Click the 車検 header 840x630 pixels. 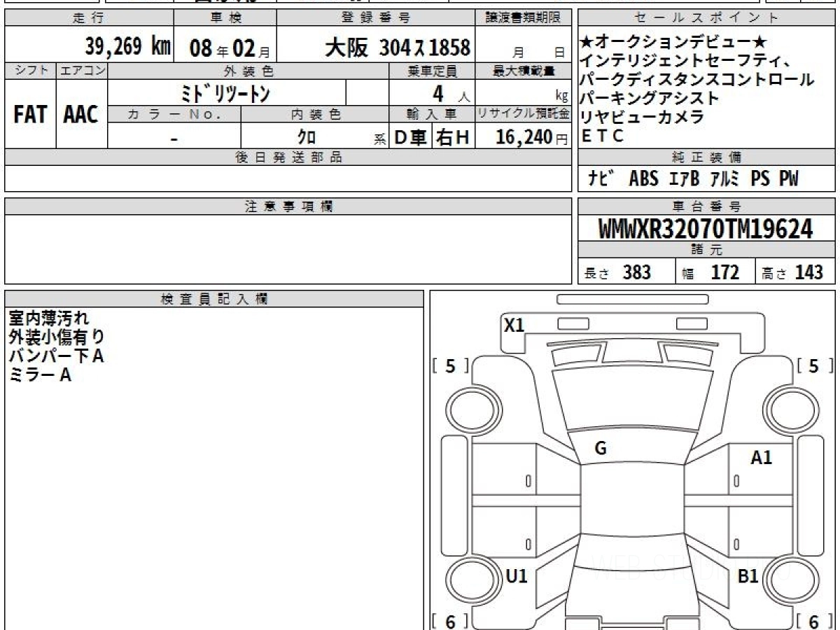[225, 17]
